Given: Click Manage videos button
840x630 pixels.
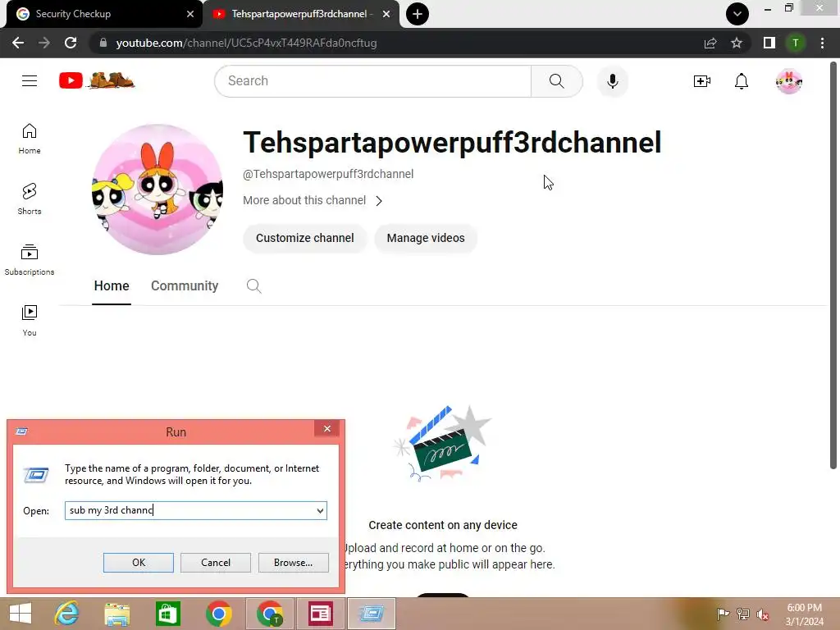Looking at the screenshot, I should click(x=426, y=238).
